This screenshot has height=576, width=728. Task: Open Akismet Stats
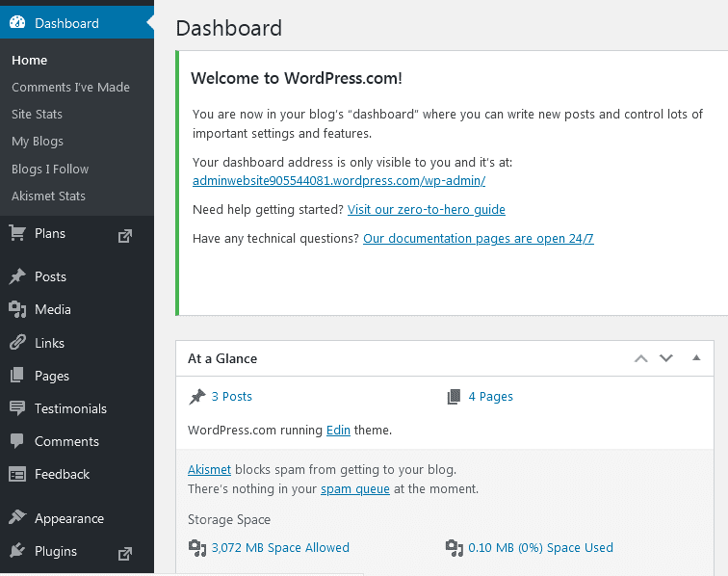coord(48,196)
